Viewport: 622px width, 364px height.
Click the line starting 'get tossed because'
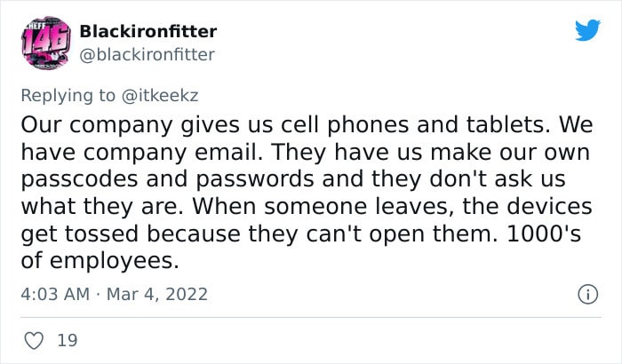301,234
